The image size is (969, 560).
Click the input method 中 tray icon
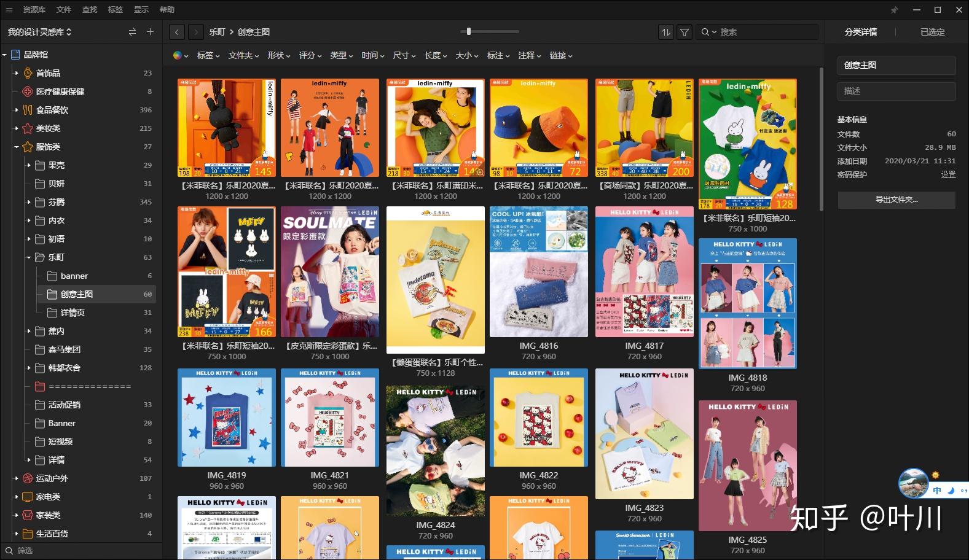coord(937,491)
